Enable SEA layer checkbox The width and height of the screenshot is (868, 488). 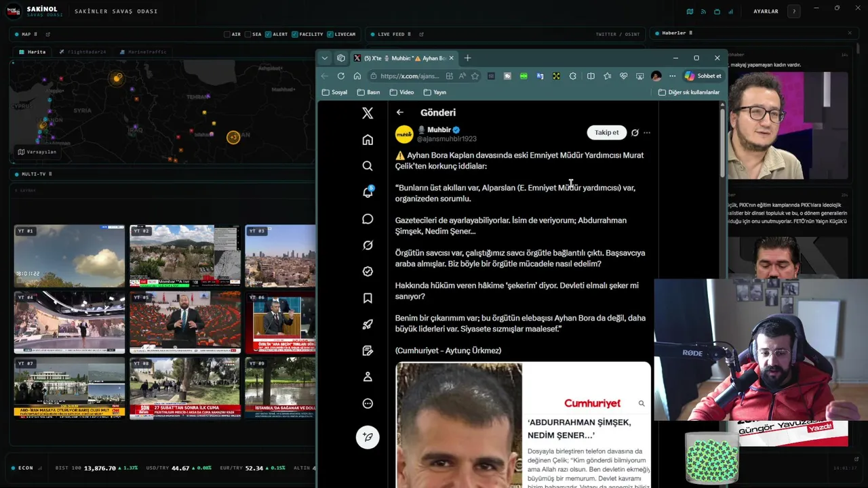(248, 34)
